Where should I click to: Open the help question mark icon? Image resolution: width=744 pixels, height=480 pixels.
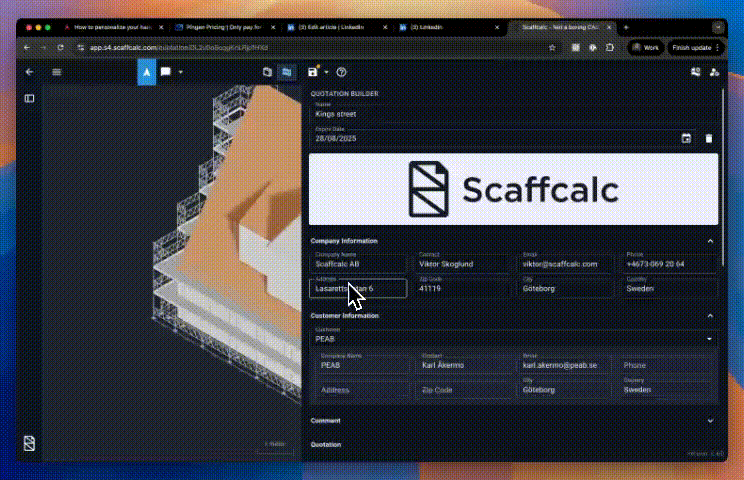(x=342, y=72)
